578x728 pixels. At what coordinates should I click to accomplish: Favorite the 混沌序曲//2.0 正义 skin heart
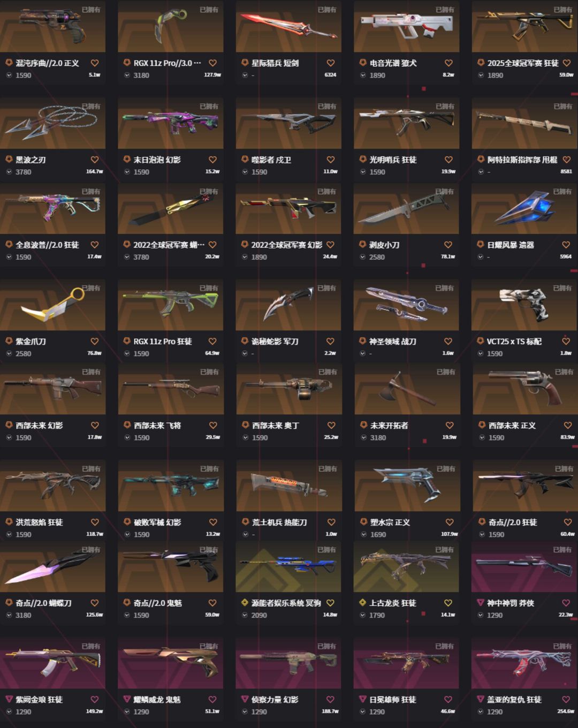tap(95, 63)
